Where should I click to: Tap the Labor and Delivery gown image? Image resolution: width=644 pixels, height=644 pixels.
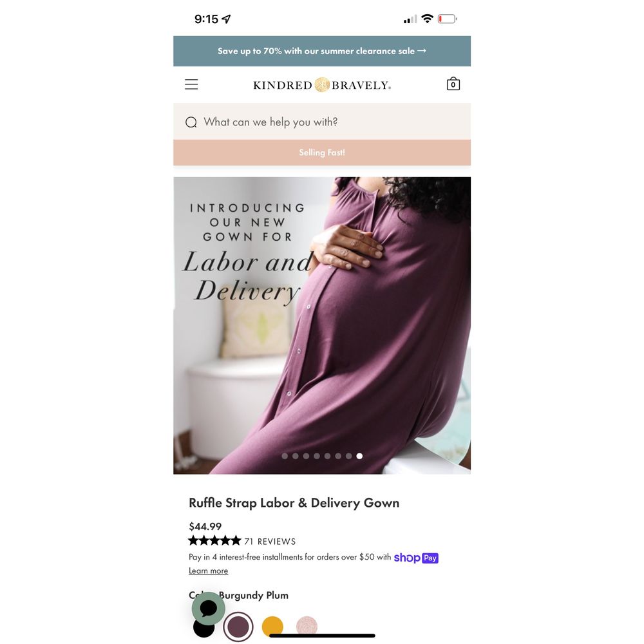[x=322, y=325]
